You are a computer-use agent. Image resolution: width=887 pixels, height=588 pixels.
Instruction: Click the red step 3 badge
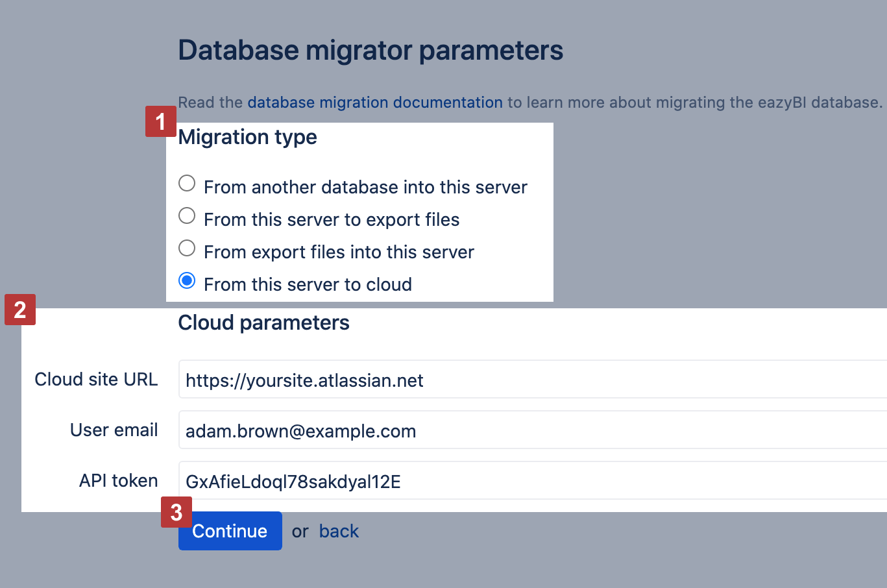tap(176, 512)
